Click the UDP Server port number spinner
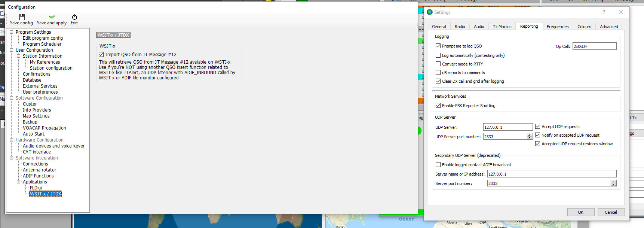This screenshot has width=644, height=228. click(530, 137)
